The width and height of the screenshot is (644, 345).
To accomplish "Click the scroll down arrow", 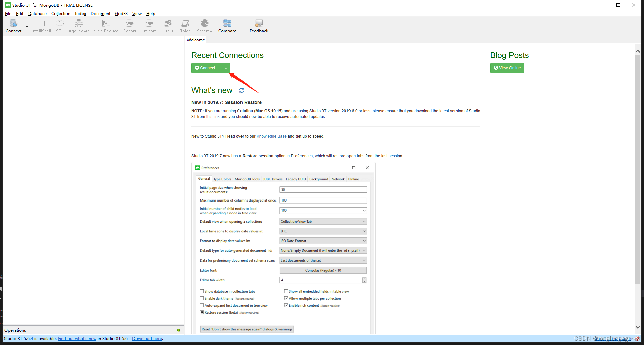I will tap(638, 327).
